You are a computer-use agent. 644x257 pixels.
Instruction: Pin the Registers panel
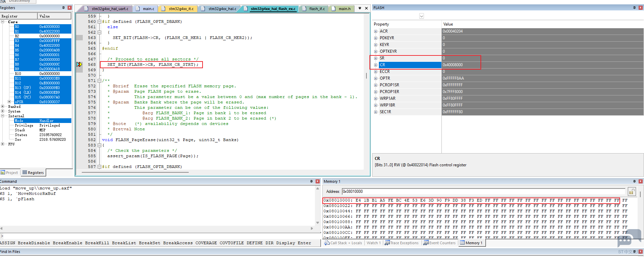pyautogui.click(x=63, y=8)
